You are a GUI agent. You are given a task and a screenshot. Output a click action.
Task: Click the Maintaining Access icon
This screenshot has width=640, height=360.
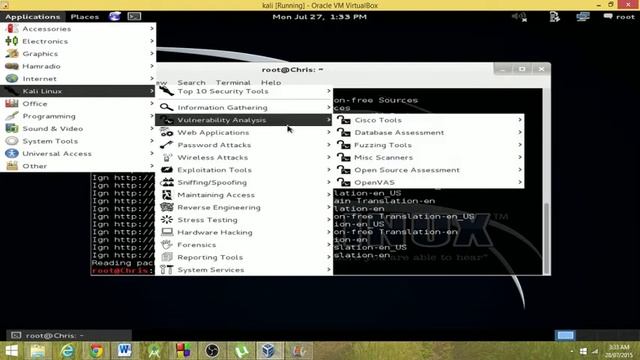(x=167, y=195)
